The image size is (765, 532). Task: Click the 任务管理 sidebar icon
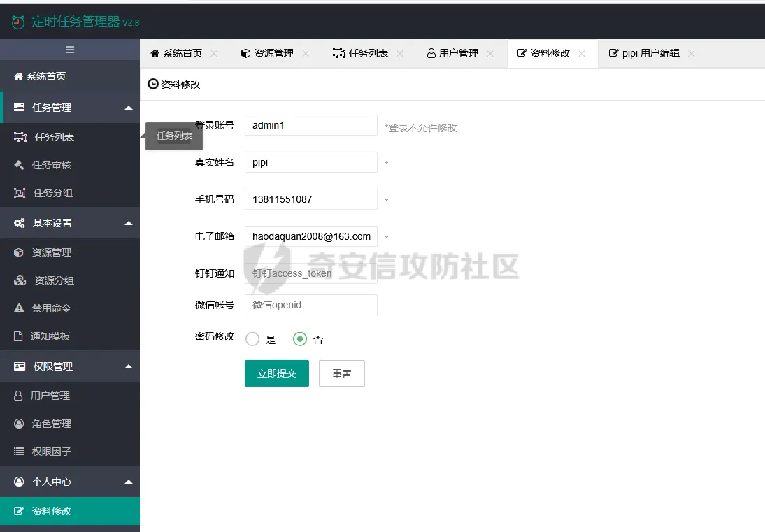(19, 107)
